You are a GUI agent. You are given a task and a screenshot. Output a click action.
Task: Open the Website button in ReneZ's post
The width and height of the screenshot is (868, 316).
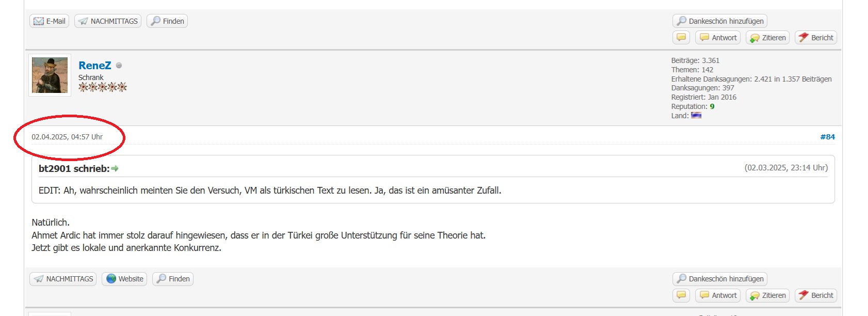(124, 279)
